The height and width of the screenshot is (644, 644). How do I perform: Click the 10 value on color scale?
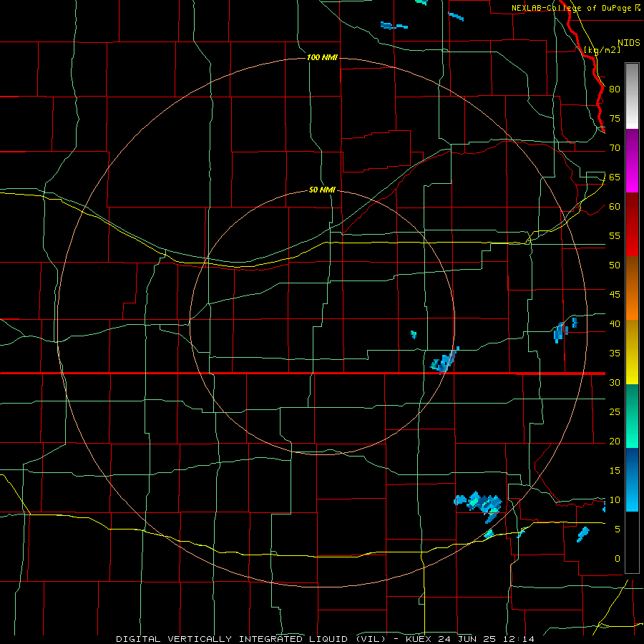click(615, 500)
